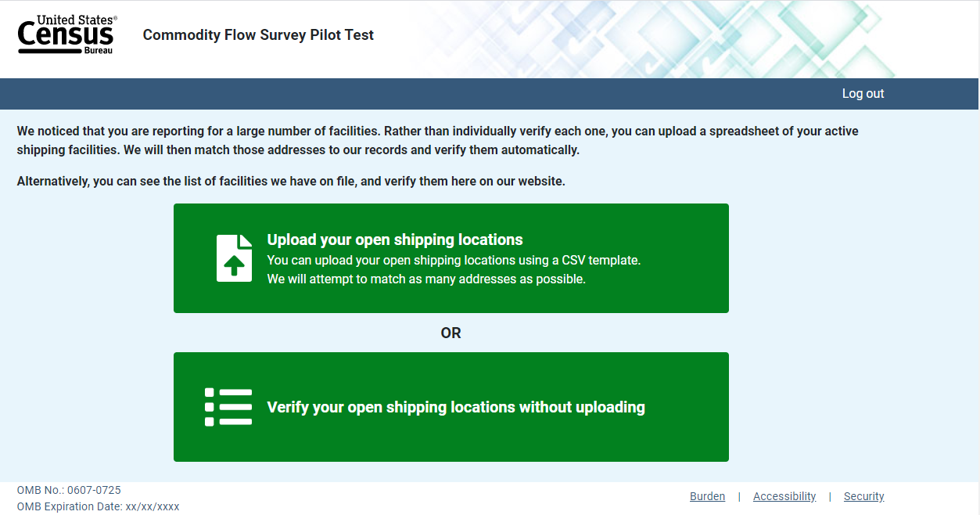Open the Burden footer link
980x515 pixels.
click(x=707, y=496)
